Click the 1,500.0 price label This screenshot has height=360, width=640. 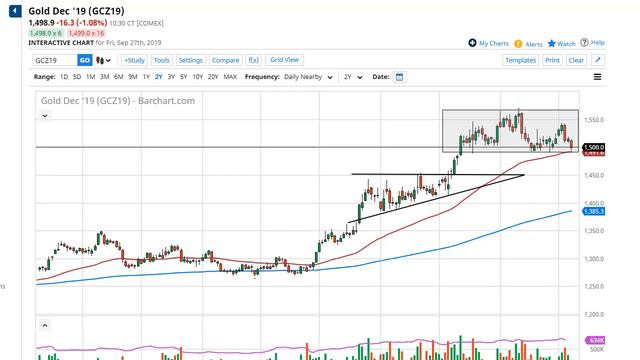click(x=594, y=147)
